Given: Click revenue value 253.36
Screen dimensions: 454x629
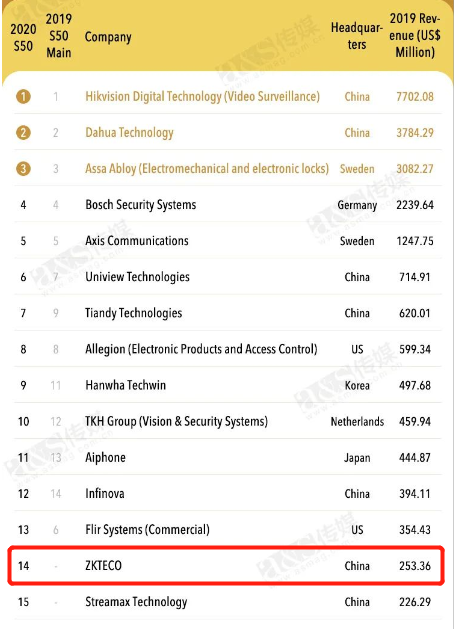Looking at the screenshot, I should [415, 566].
